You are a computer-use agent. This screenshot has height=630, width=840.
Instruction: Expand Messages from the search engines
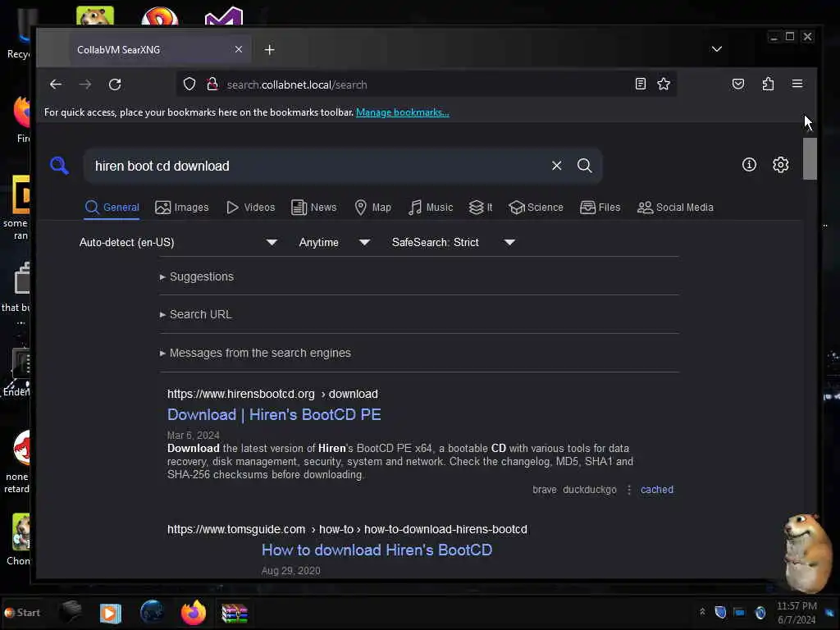click(x=255, y=353)
